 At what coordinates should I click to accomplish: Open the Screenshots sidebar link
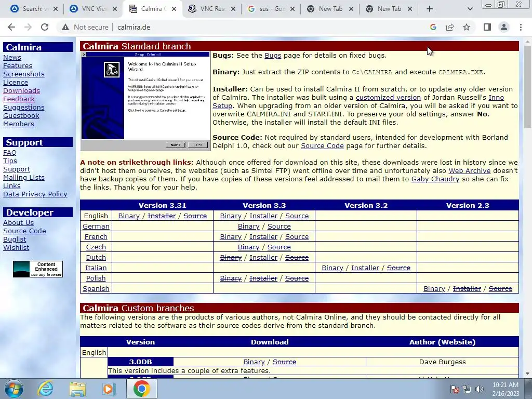coord(24,74)
